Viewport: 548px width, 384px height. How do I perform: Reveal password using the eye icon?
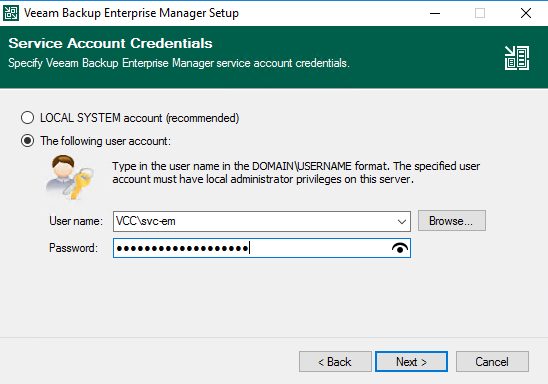pyautogui.click(x=400, y=248)
